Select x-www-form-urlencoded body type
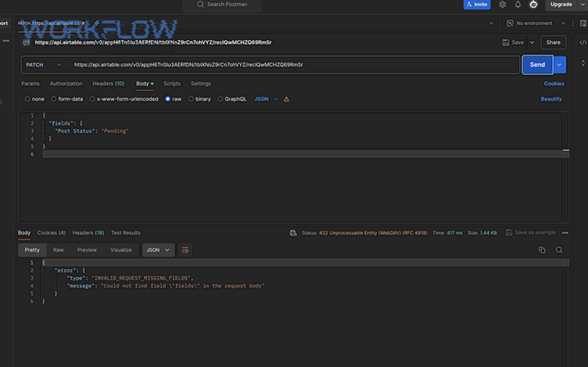The height and width of the screenshot is (367, 588). pyautogui.click(x=92, y=99)
